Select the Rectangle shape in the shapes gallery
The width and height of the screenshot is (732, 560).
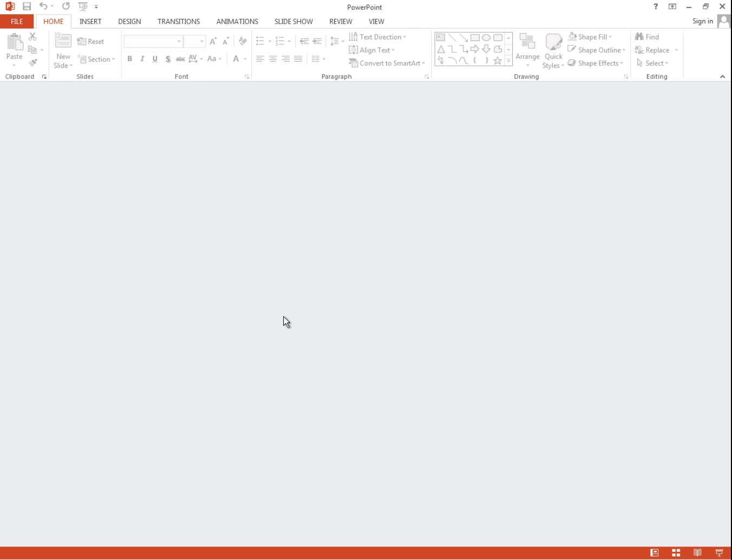(x=474, y=38)
